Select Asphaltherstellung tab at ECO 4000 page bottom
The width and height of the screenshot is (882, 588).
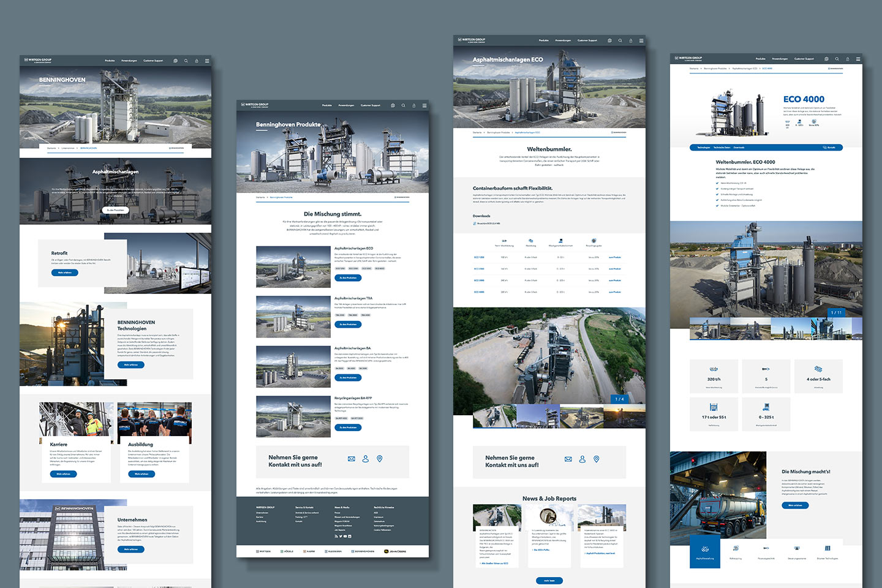pos(705,552)
